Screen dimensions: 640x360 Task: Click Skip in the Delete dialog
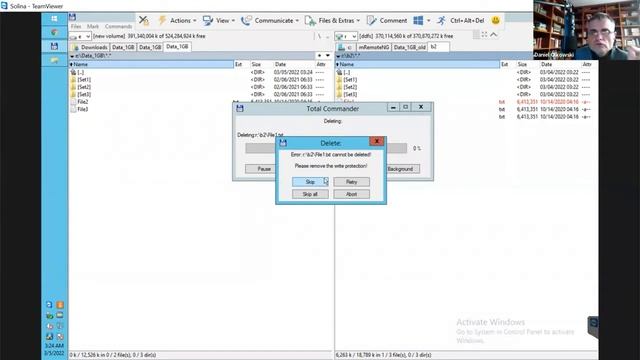click(x=310, y=182)
